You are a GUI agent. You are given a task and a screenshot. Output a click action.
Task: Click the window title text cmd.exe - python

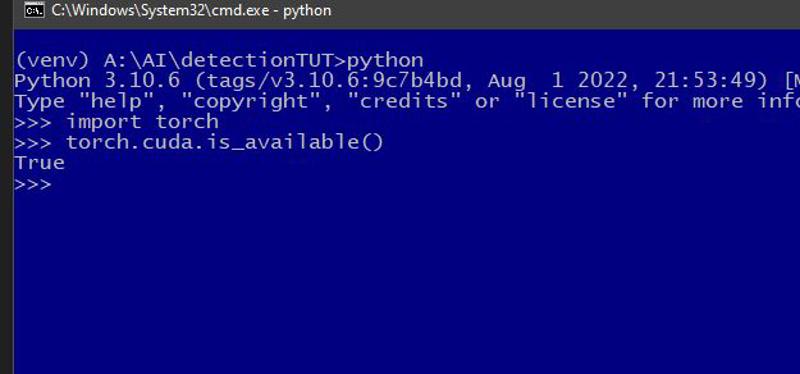[x=191, y=11]
